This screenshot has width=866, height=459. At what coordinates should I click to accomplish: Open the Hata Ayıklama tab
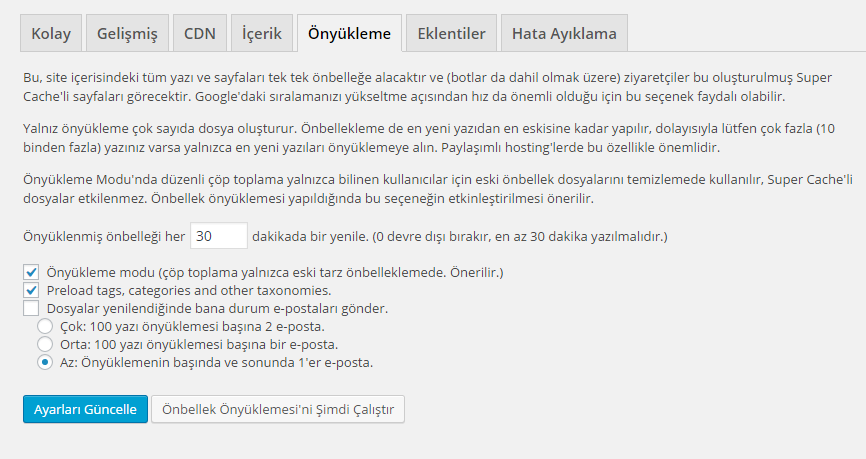(x=564, y=33)
